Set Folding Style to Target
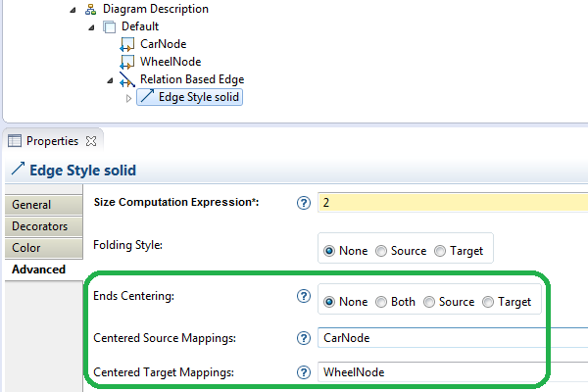 click(x=440, y=250)
